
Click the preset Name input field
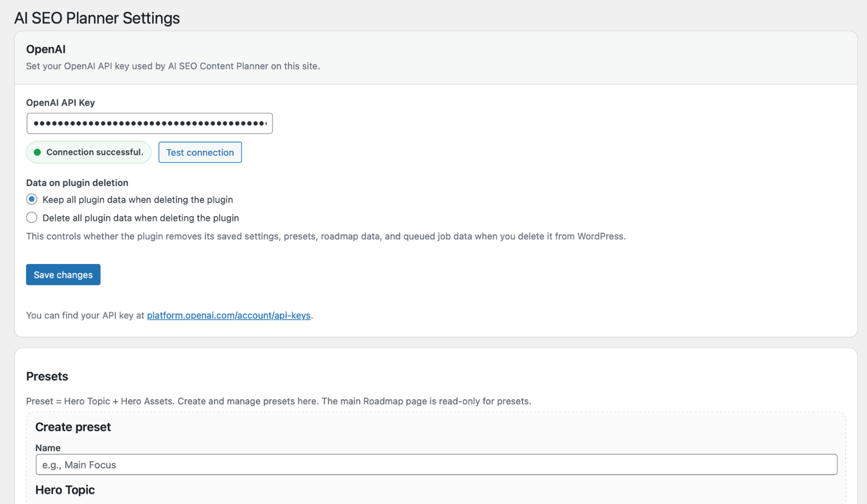436,465
